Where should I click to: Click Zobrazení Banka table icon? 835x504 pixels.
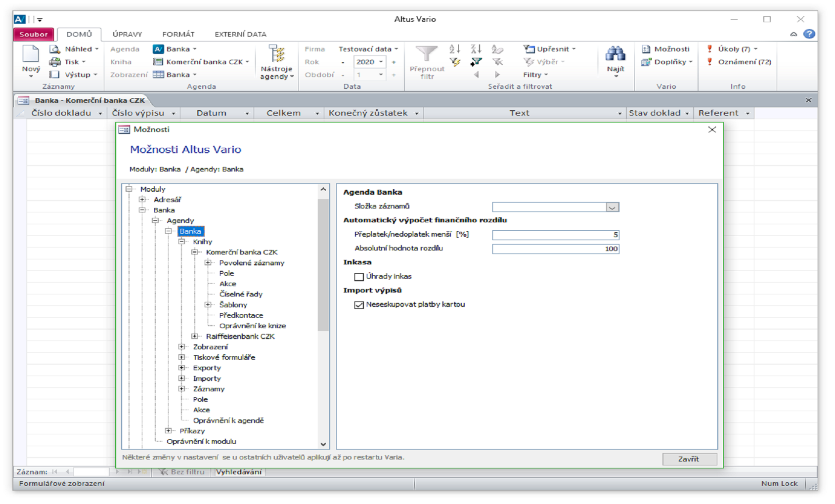point(158,75)
